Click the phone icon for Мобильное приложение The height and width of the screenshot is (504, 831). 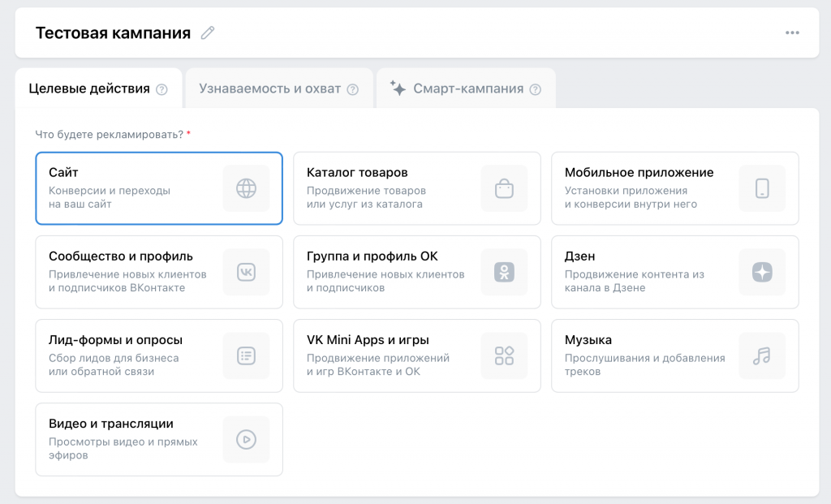tap(762, 188)
